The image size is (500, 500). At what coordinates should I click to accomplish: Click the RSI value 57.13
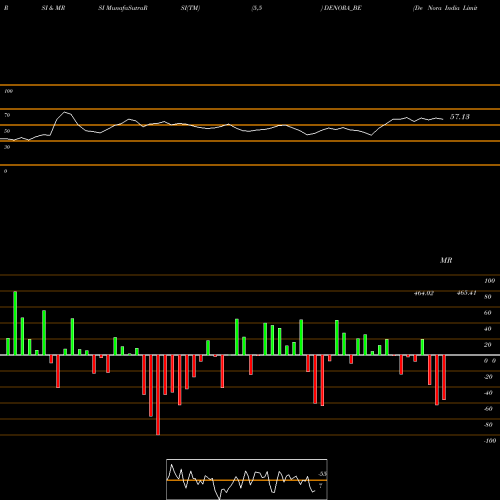(x=460, y=117)
